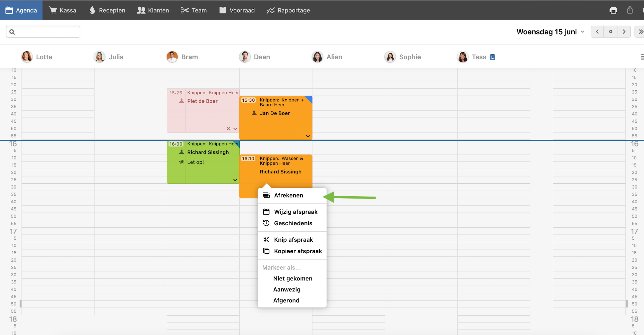The image size is (644, 335).
Task: Click the X icon on Piet de Boer appointment
Action: tap(228, 129)
